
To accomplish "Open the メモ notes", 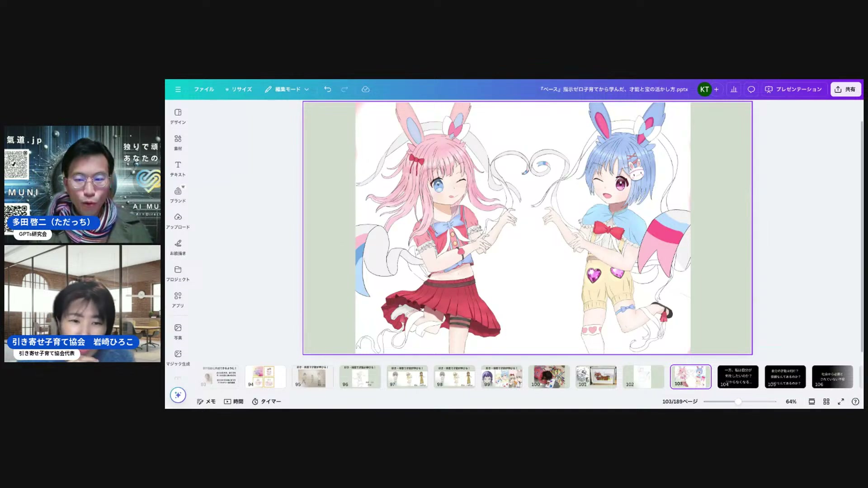I will (207, 402).
